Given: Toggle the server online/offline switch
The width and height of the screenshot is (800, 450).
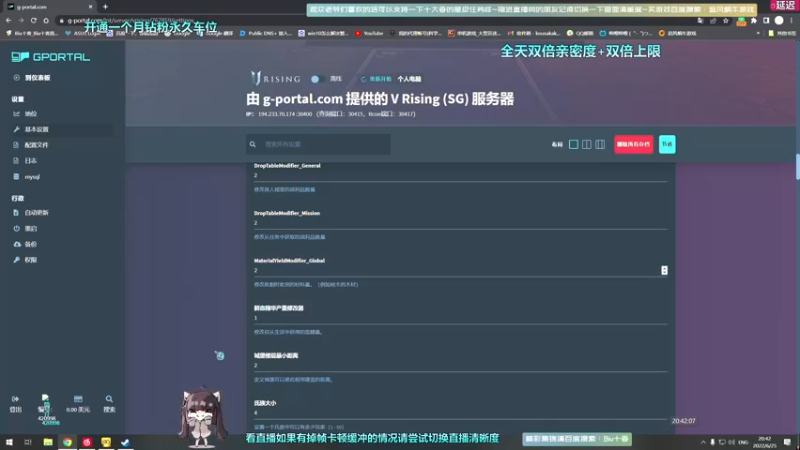Looking at the screenshot, I should [317, 79].
